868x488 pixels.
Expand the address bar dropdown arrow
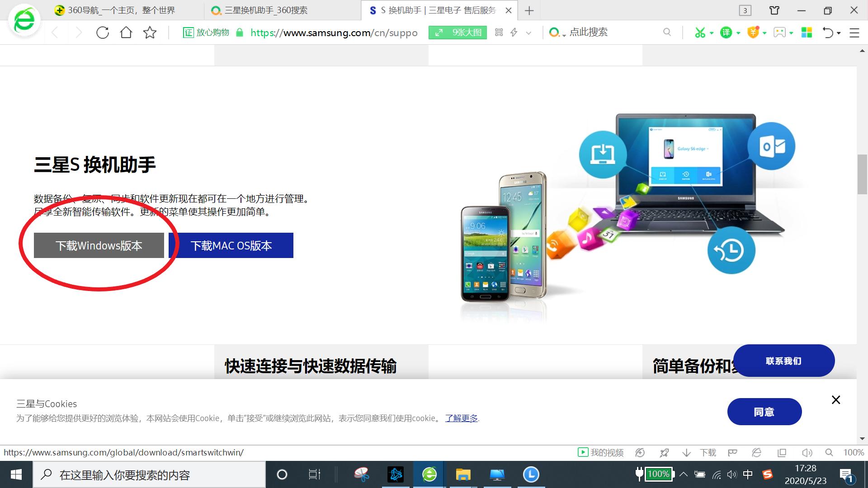[x=529, y=33]
